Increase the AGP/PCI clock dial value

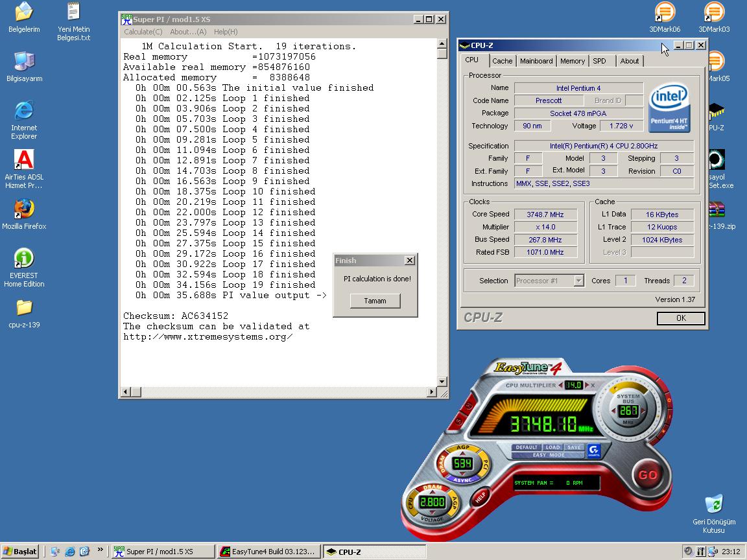tap(462, 453)
